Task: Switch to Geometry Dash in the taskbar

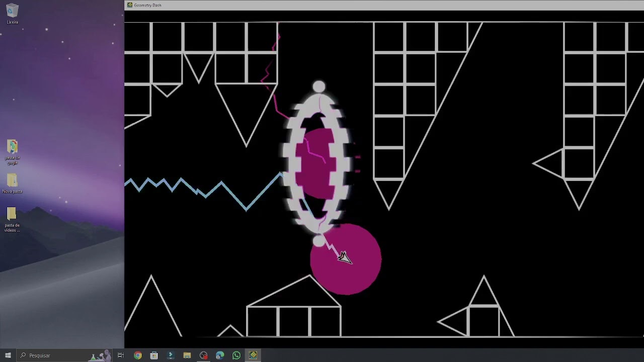Action: point(253,355)
